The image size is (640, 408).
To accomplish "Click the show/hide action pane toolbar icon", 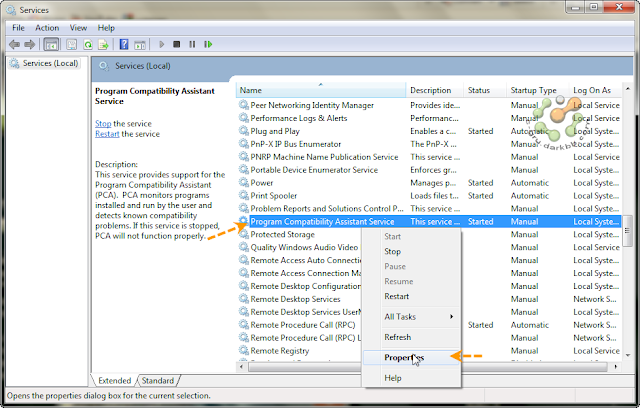I will [140, 44].
